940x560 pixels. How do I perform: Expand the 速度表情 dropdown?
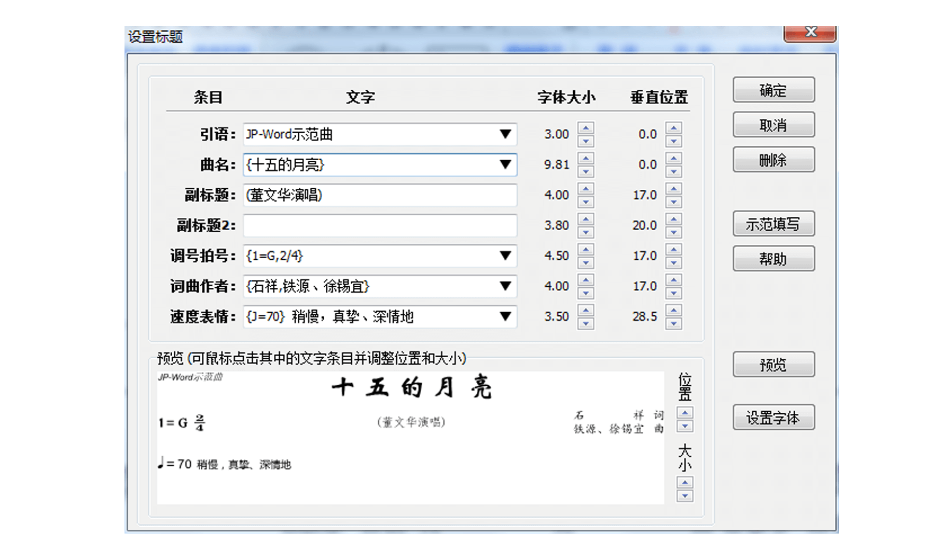pyautogui.click(x=505, y=316)
